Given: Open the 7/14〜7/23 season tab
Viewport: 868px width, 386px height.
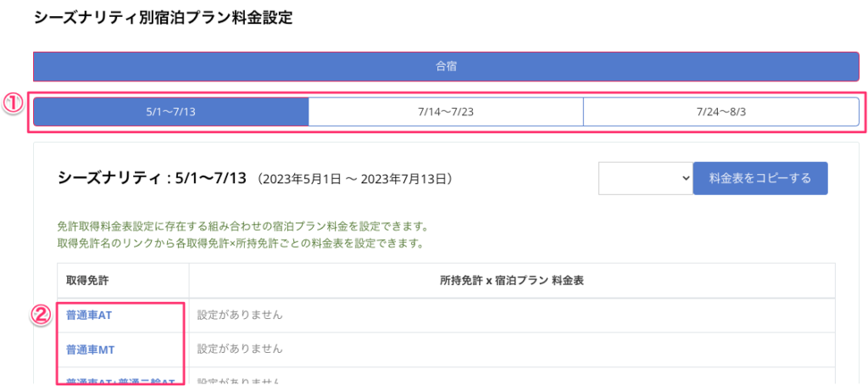Looking at the screenshot, I should coord(446,112).
